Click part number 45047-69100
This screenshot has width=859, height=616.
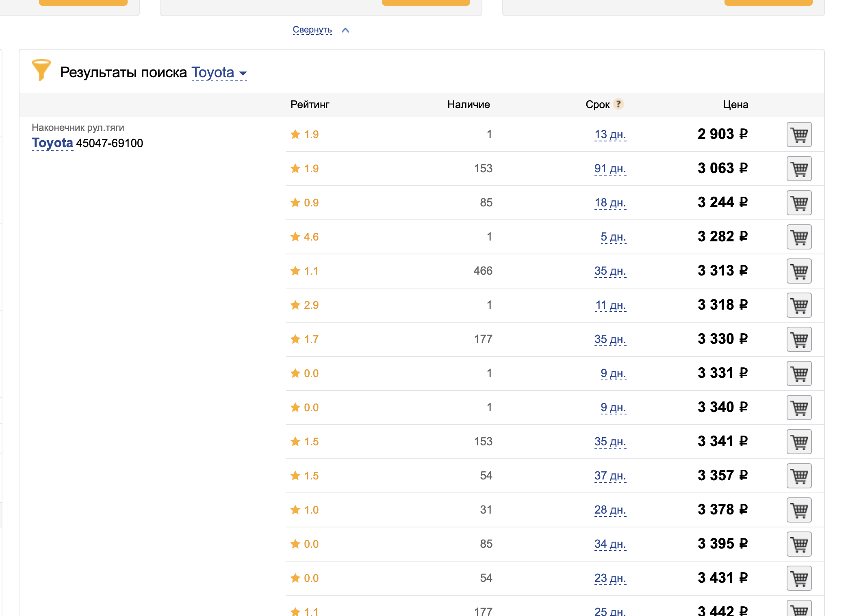coord(109,143)
